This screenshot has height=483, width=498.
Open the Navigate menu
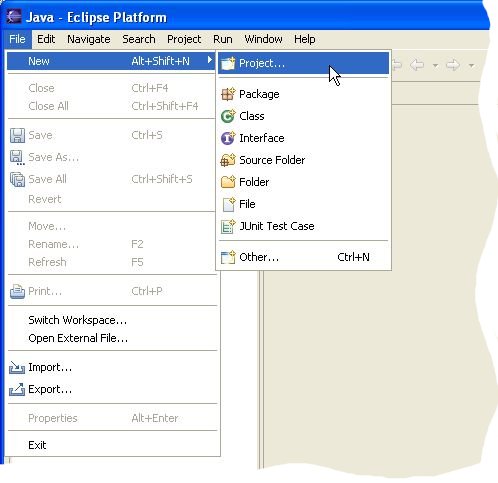[x=89, y=39]
